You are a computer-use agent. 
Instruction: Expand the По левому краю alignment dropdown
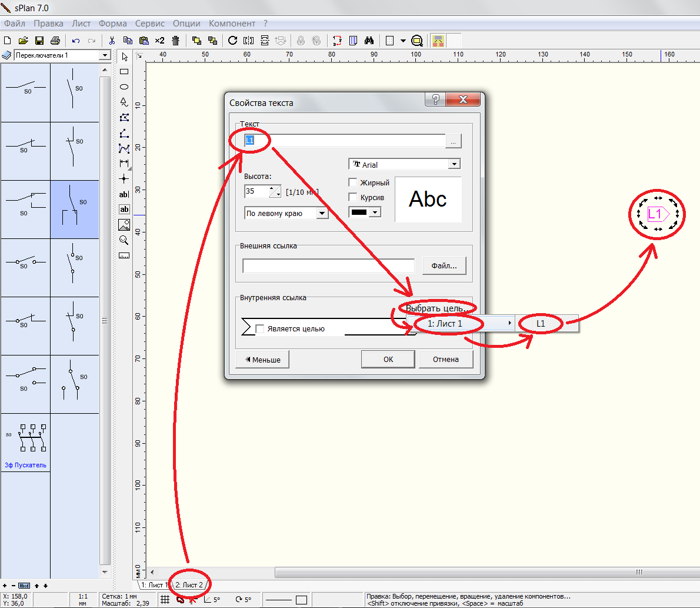(x=322, y=214)
